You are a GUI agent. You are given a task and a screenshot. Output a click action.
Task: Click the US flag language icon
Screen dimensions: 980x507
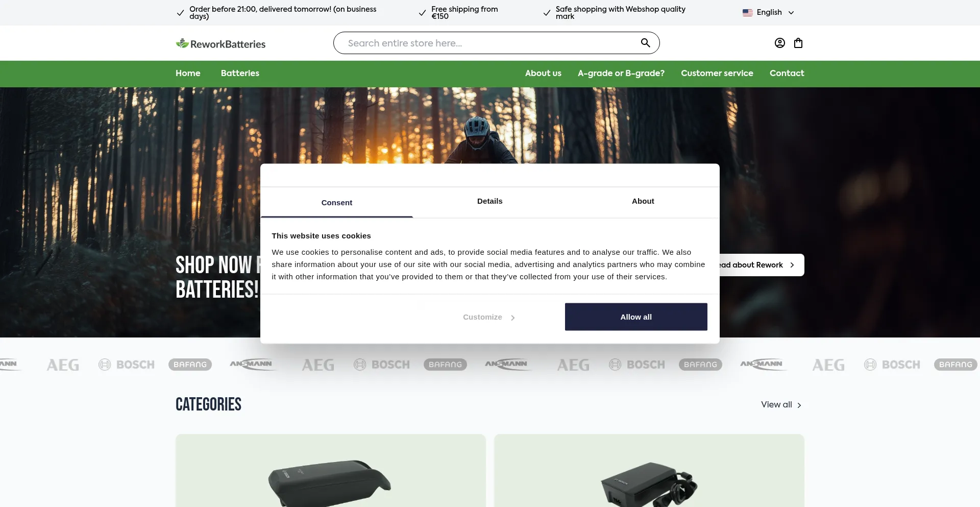747,12
